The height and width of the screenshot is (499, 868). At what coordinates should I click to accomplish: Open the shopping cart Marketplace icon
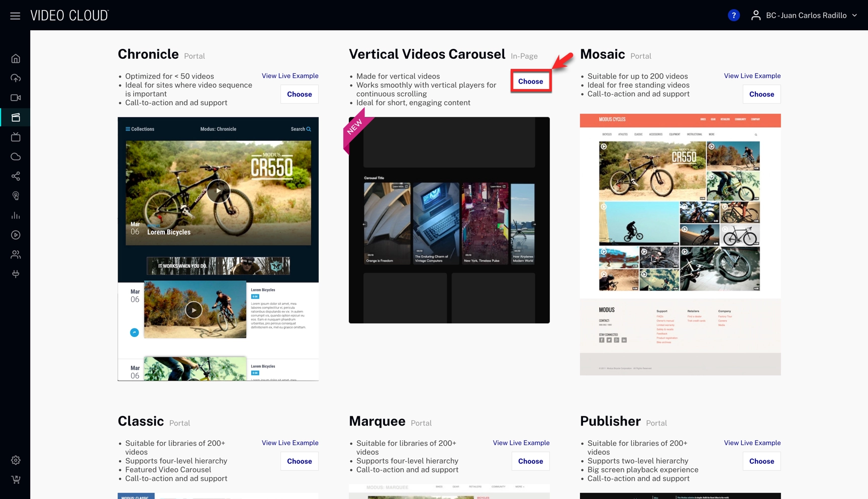(16, 480)
